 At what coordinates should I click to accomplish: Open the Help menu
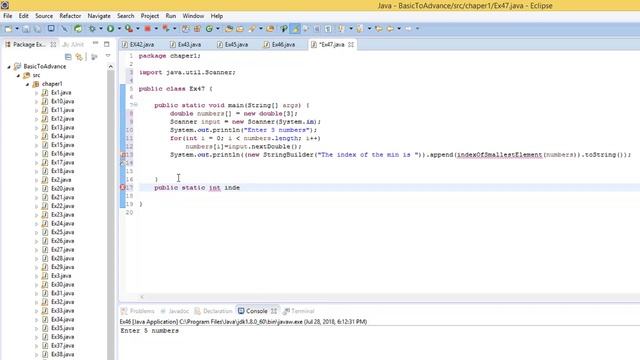coord(217,16)
